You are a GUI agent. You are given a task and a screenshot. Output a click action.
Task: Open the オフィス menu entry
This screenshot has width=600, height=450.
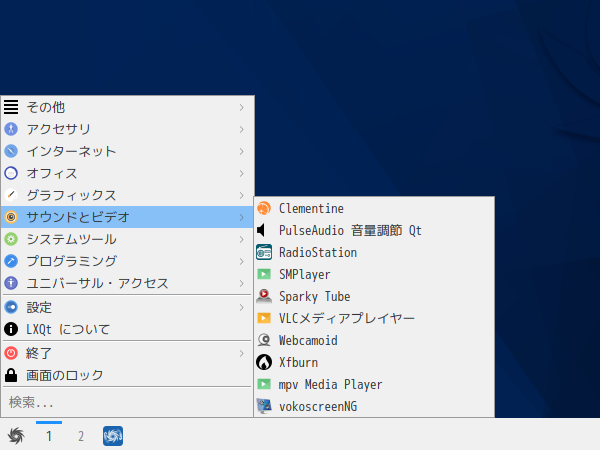[x=127, y=173]
